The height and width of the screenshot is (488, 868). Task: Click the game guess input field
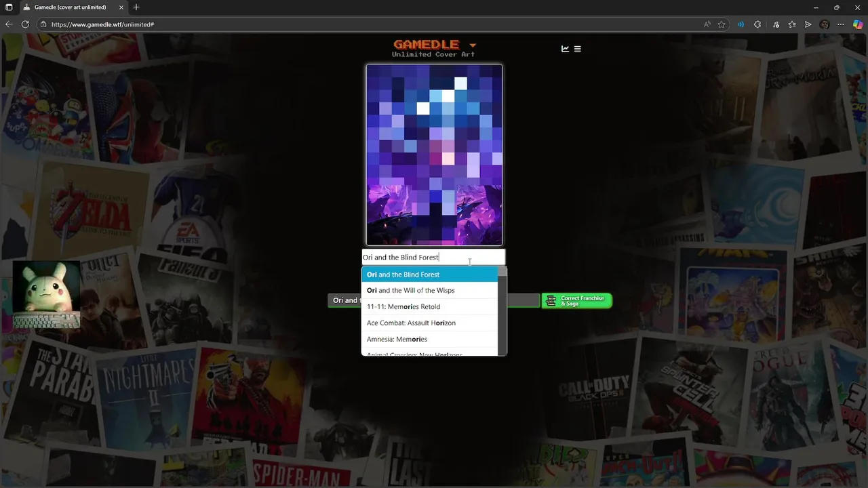[x=433, y=257]
